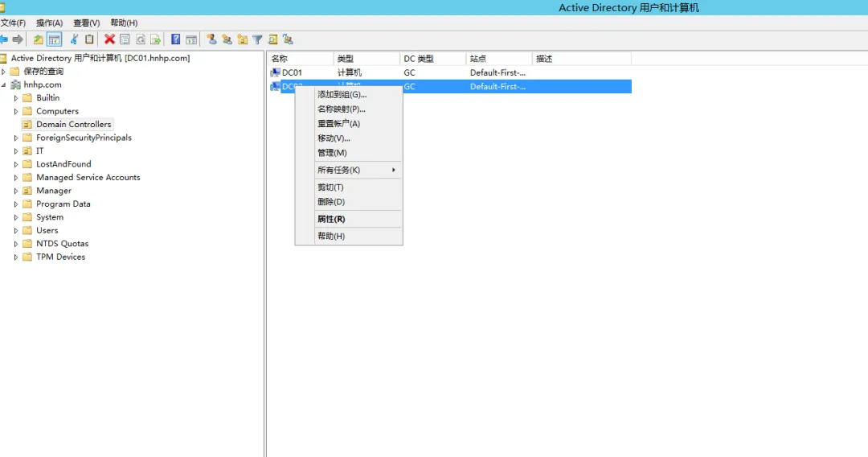Viewport: 868px width, 457px height.
Task: Click the hnhp.com domain icon
Action: coord(15,84)
